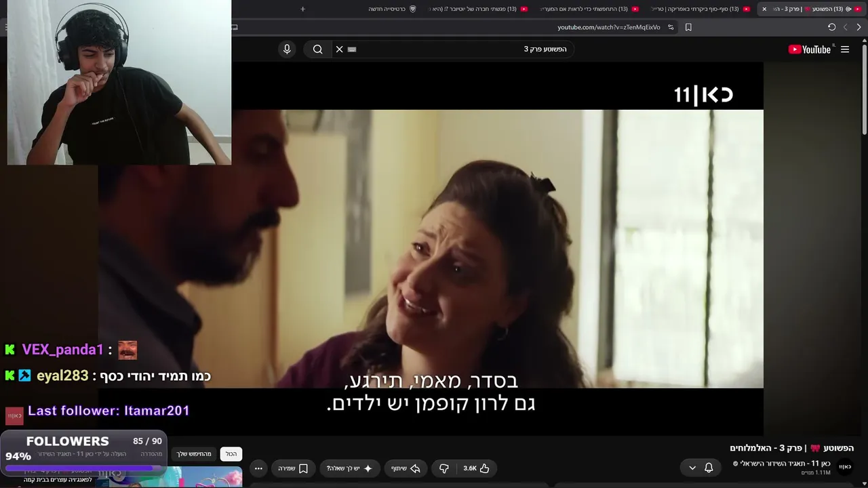Start voice search with the microphone icon

(287, 49)
